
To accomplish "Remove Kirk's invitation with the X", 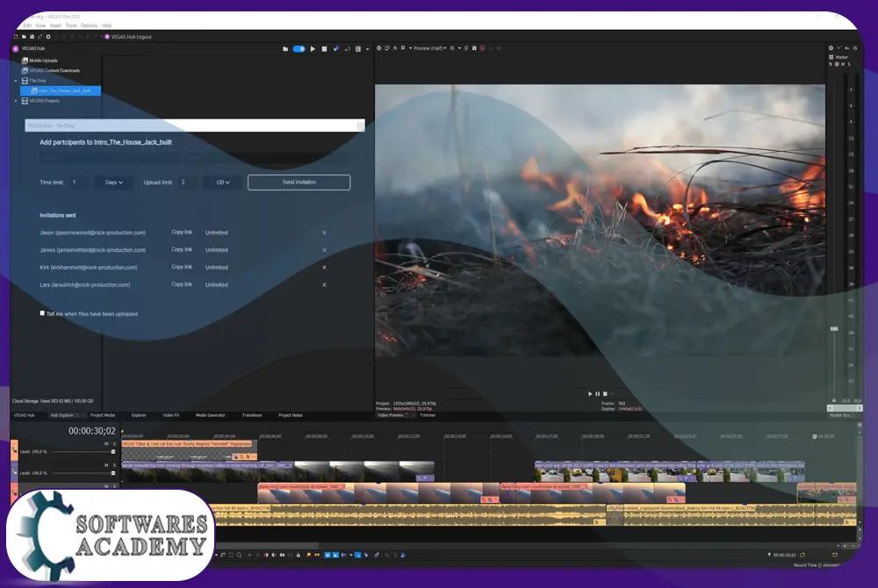I will coord(324,268).
